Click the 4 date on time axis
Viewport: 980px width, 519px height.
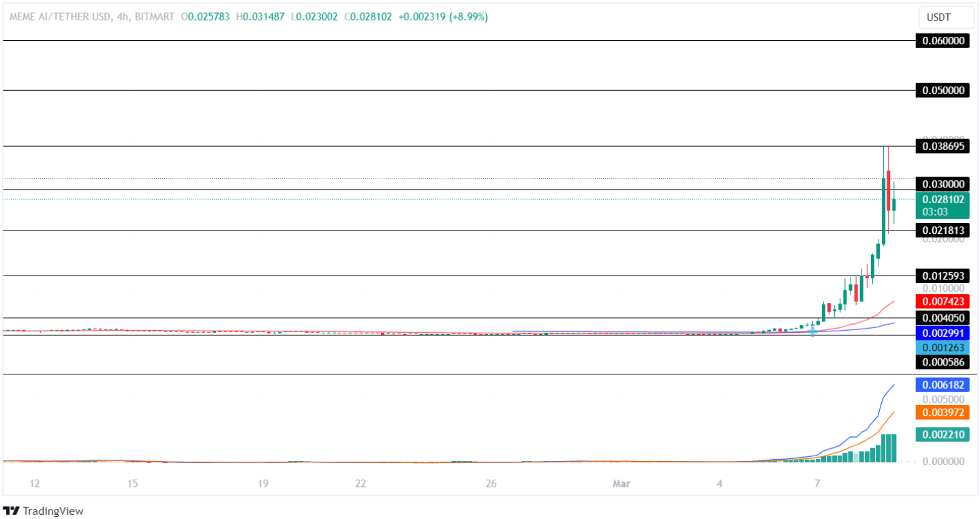(719, 484)
